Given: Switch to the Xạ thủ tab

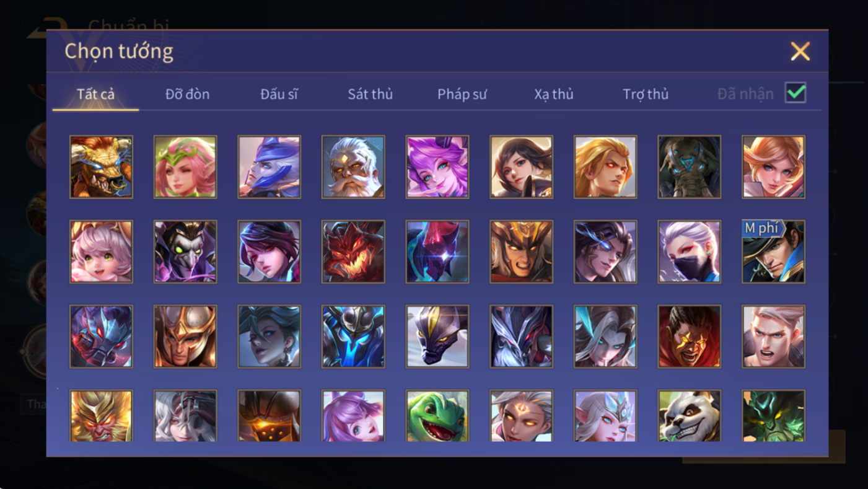Looking at the screenshot, I should point(554,94).
